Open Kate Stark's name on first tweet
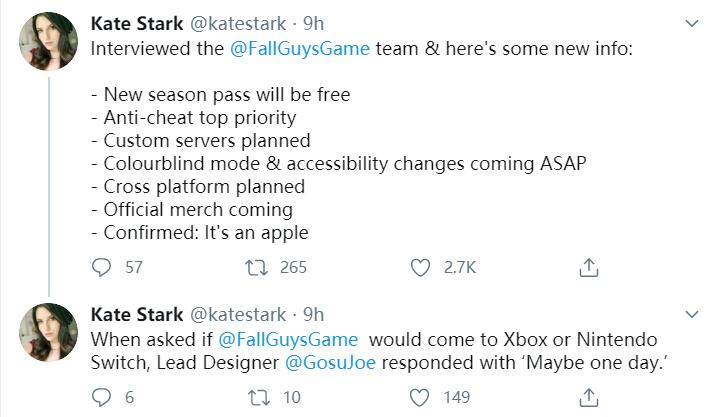716x417 pixels. [x=137, y=24]
